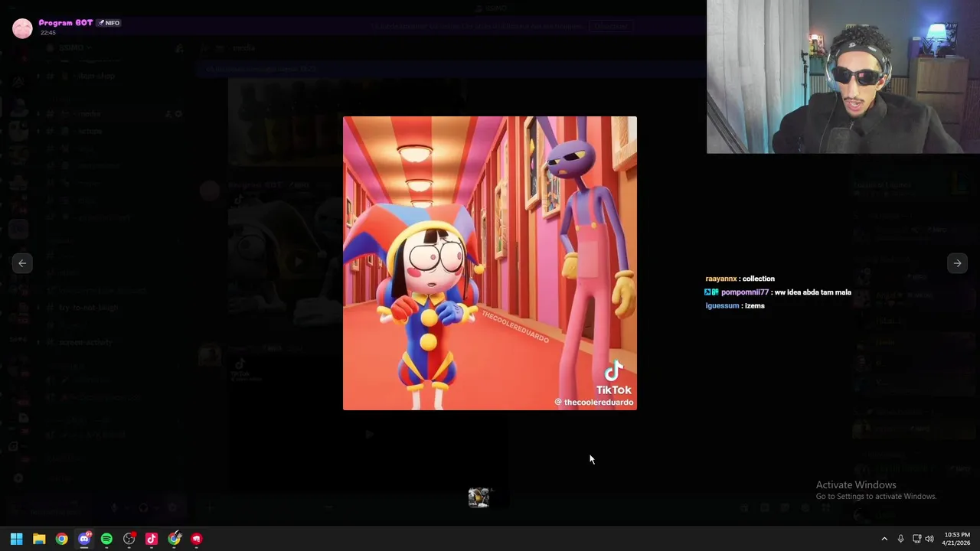Click the Program BOT username

66,23
